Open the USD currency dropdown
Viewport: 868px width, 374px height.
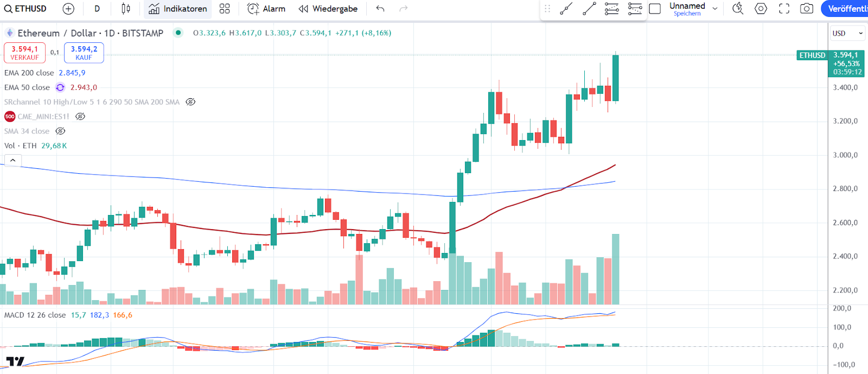point(847,33)
